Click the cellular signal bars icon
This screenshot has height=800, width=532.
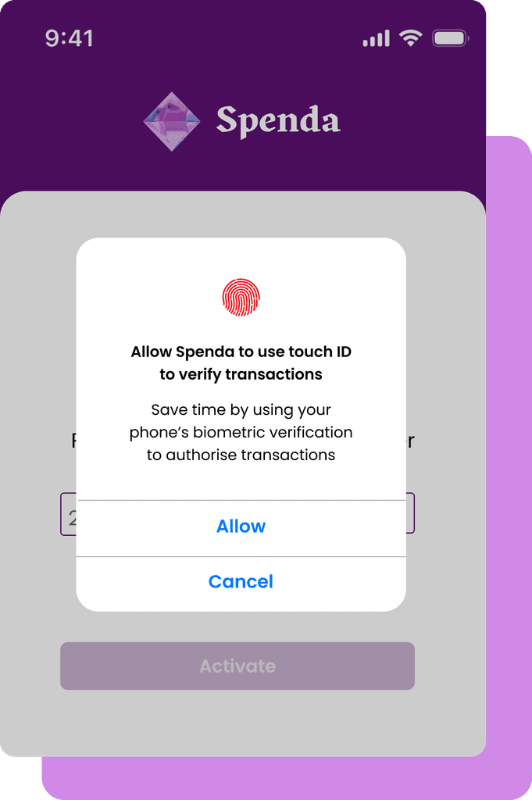tap(376, 38)
